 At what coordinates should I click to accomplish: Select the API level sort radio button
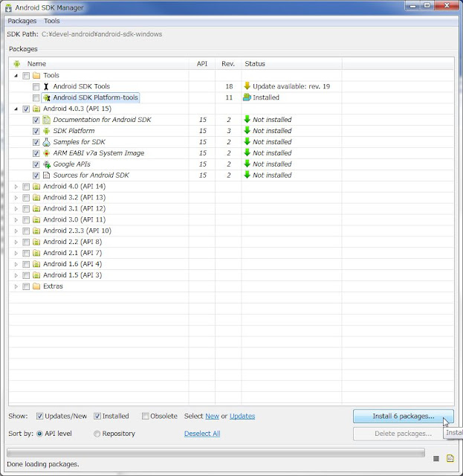coord(39,434)
